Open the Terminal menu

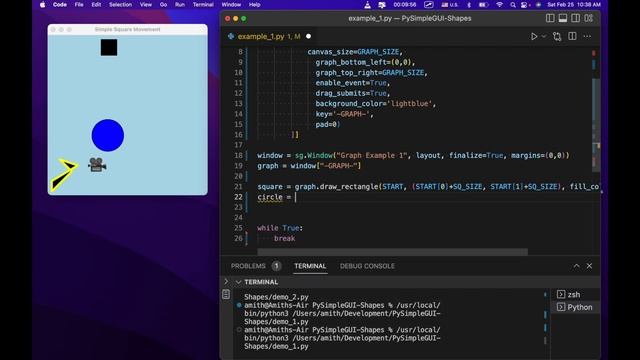[203, 5]
